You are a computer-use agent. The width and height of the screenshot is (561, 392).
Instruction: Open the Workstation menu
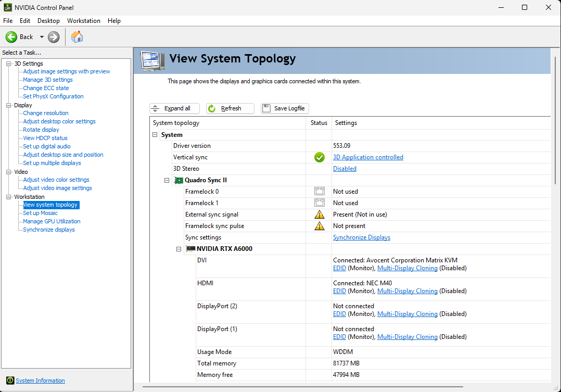point(84,21)
